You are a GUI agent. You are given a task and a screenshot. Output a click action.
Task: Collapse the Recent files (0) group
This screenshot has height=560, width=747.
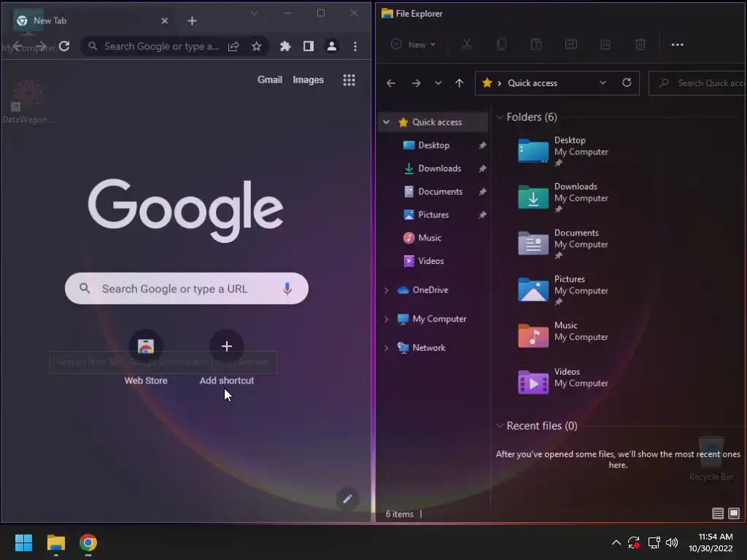point(500,426)
